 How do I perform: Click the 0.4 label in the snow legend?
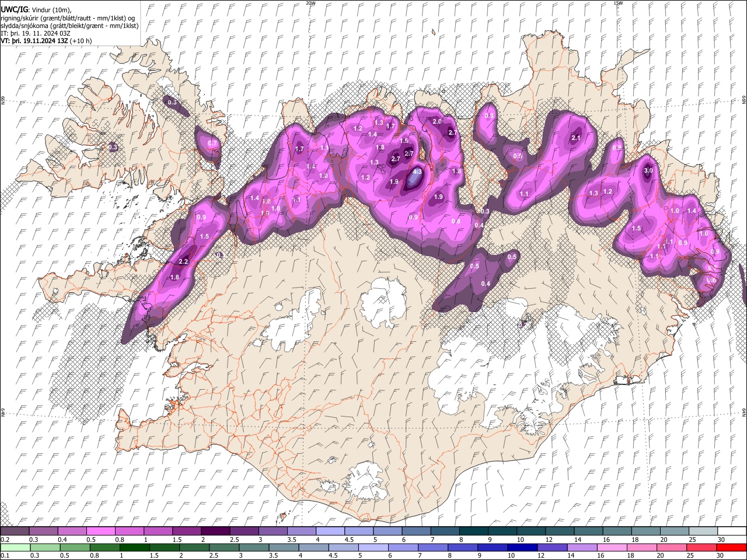[62, 540]
